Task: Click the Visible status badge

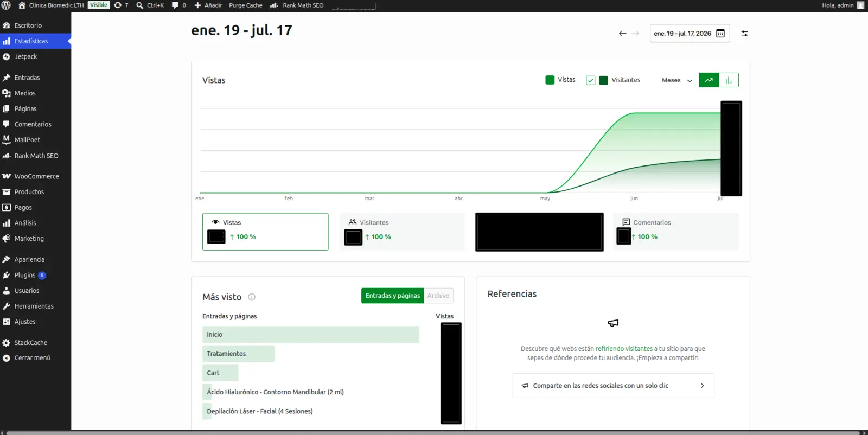Action: click(x=99, y=5)
